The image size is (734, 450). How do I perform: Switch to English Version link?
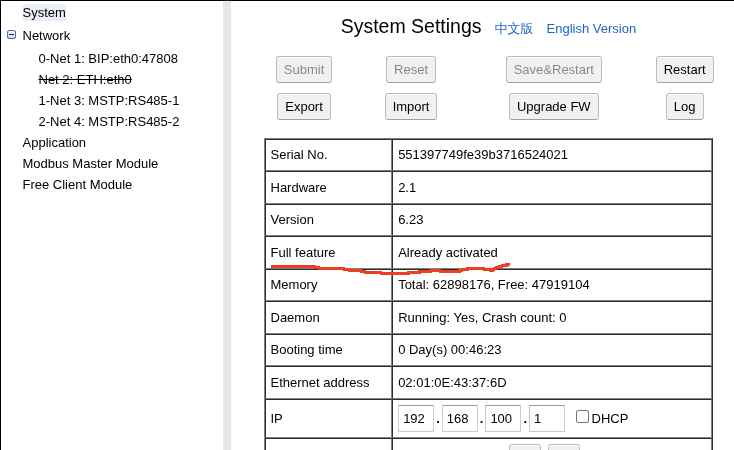click(x=591, y=29)
